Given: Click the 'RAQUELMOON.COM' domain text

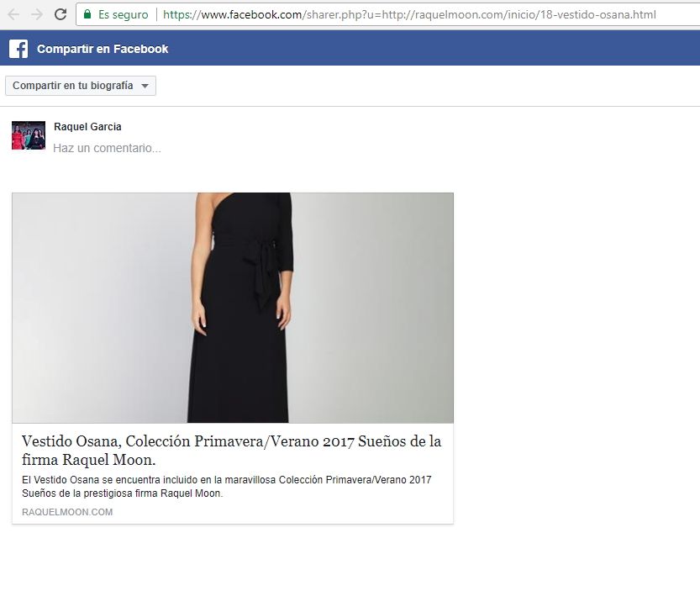Looking at the screenshot, I should coord(67,512).
